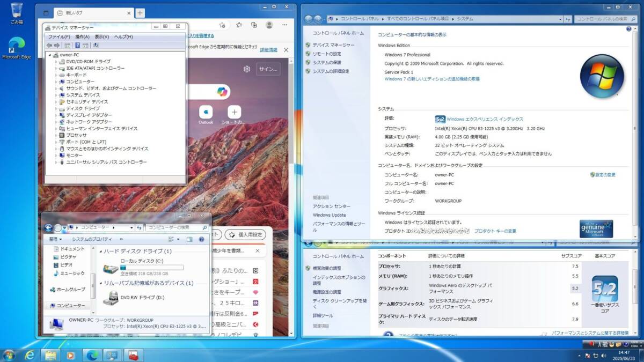
Task: Click the Edge favorites star icon
Action: coord(239,25)
